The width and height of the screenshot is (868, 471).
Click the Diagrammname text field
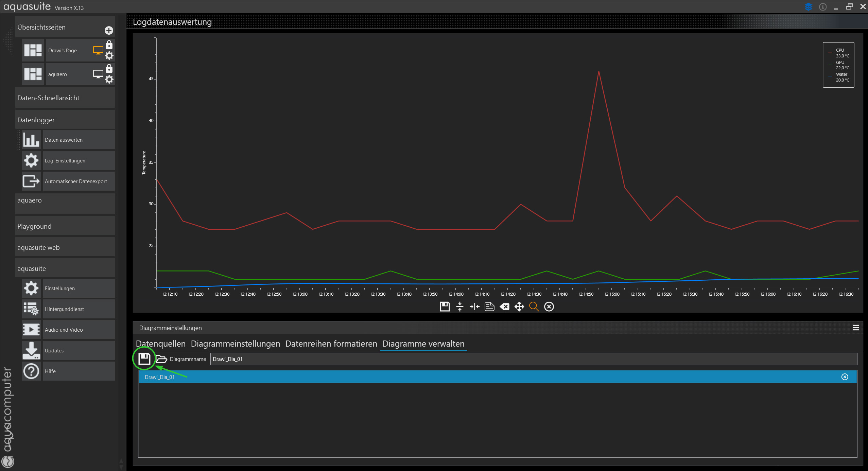tap(533, 359)
